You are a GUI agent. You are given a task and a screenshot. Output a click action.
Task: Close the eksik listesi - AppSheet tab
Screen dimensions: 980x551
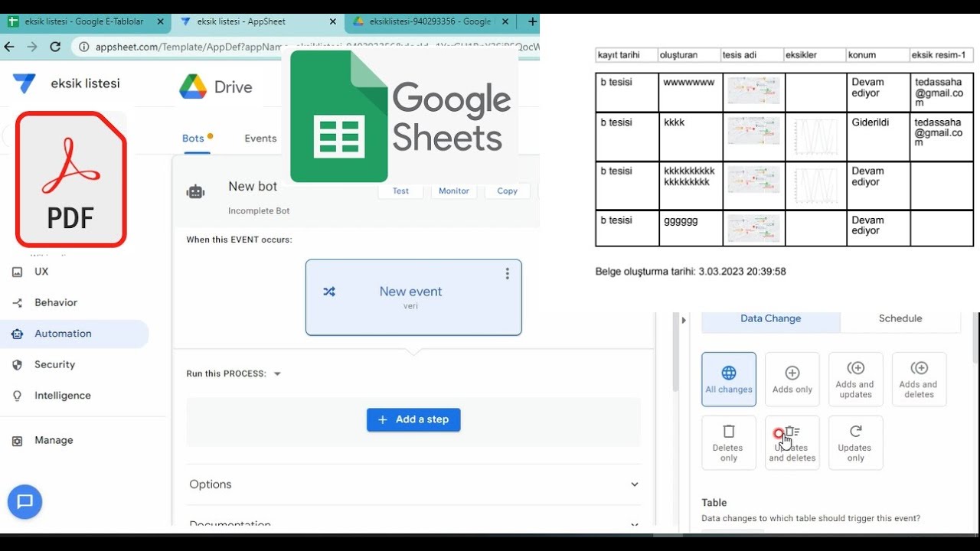[333, 22]
